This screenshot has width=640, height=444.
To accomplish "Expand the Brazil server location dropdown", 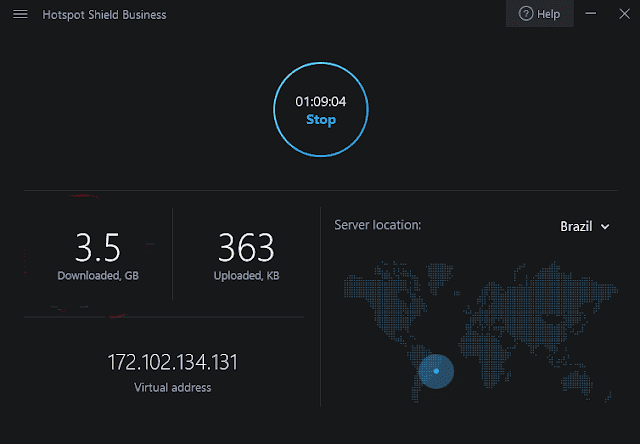I will click(x=584, y=226).
